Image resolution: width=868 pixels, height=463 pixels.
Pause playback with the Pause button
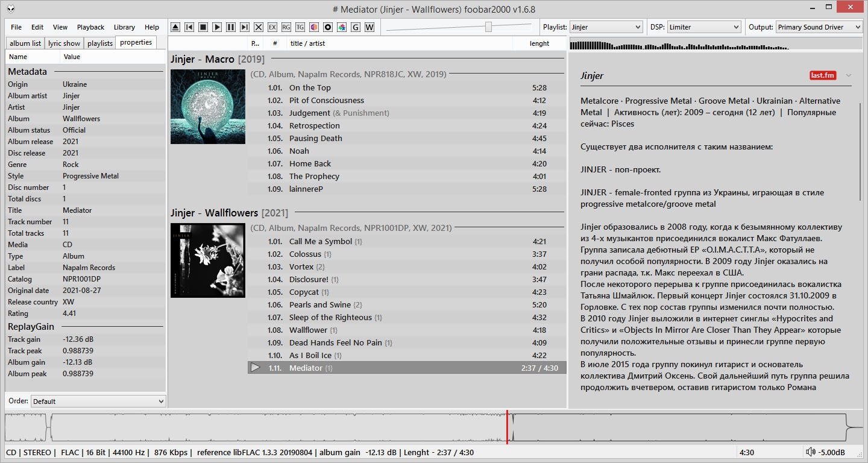coord(231,27)
